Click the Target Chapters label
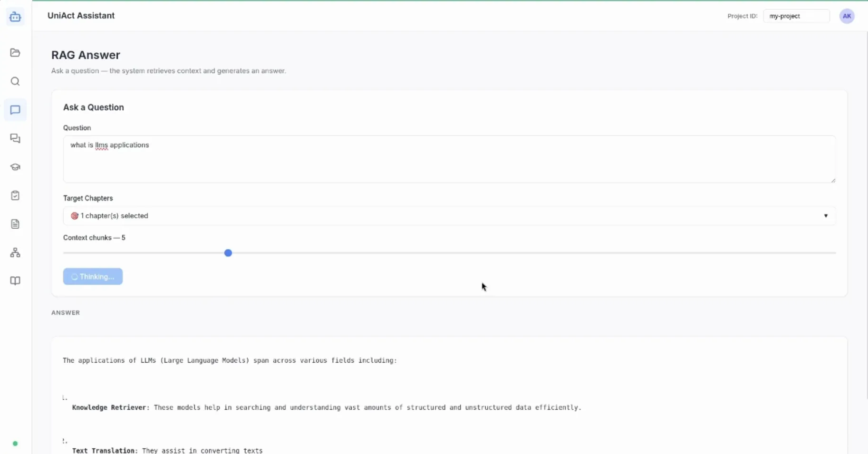This screenshot has width=868, height=454. (x=88, y=198)
